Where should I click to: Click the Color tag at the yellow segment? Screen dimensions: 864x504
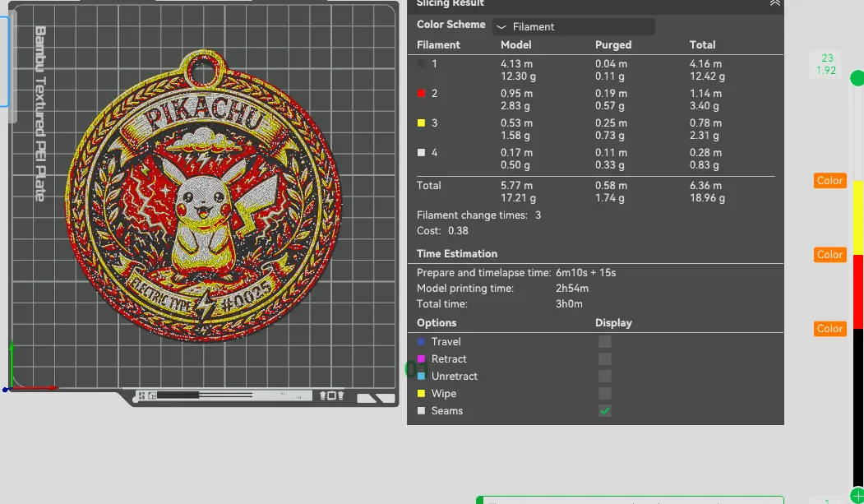(829, 181)
